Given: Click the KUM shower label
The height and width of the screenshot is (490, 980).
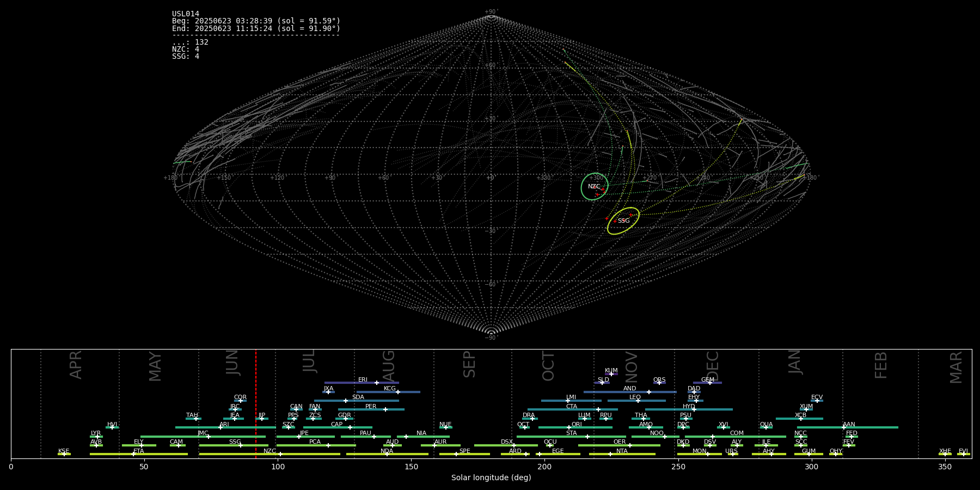Looking at the screenshot, I should pyautogui.click(x=611, y=371).
